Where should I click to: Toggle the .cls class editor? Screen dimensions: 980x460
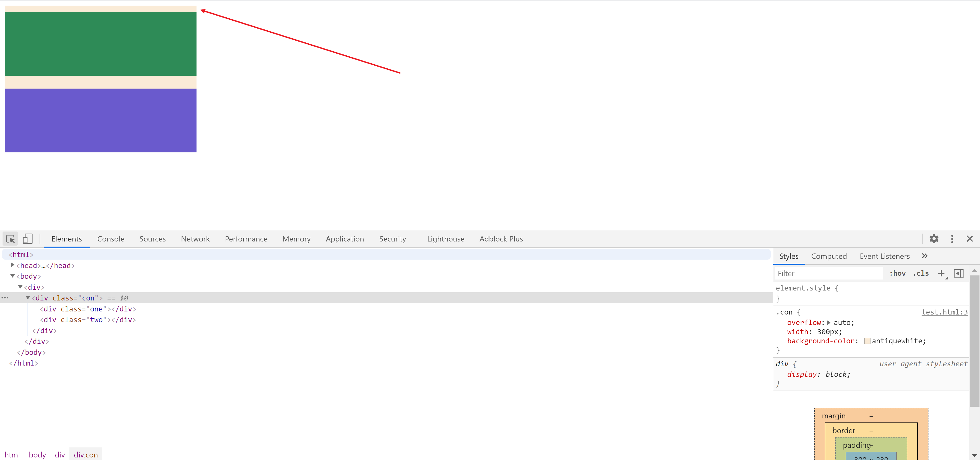921,274
